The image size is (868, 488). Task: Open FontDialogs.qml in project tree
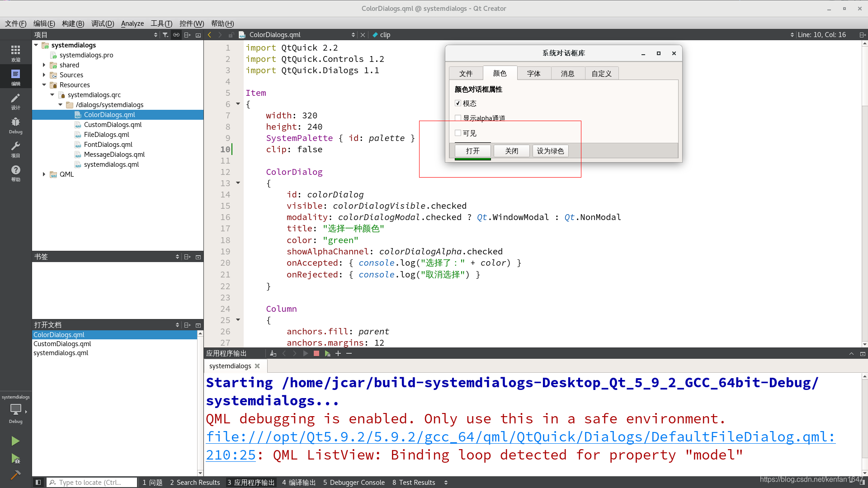point(108,145)
